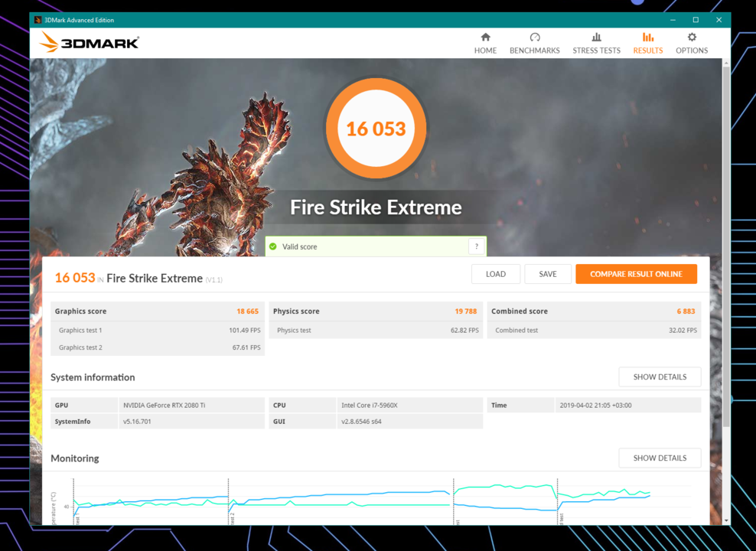Click Physics score value 19 788

(466, 311)
